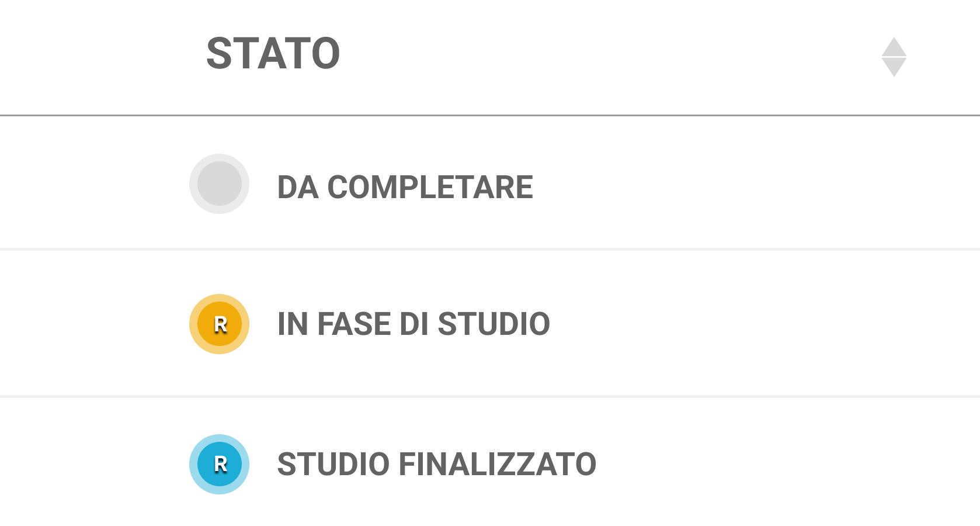Click the gray circle next to DA COMPLETARE
This screenshot has width=980, height=526.
click(219, 184)
